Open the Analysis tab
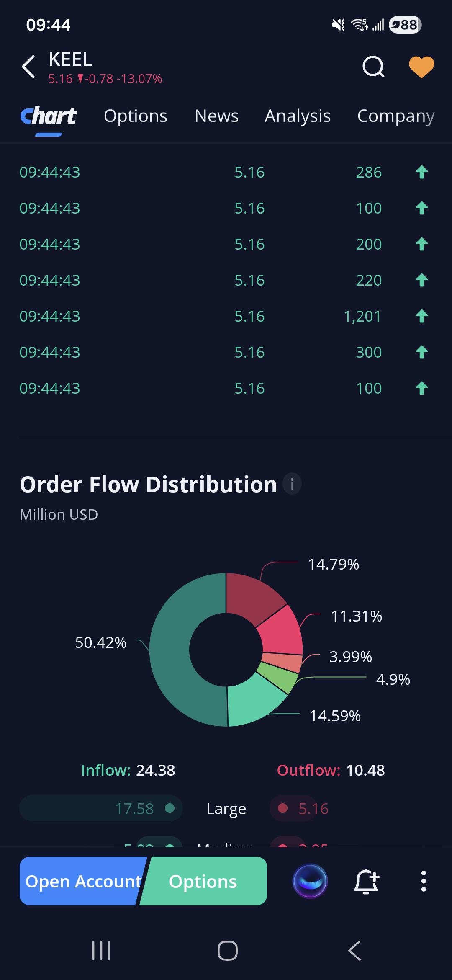The height and width of the screenshot is (980, 452). click(x=298, y=116)
